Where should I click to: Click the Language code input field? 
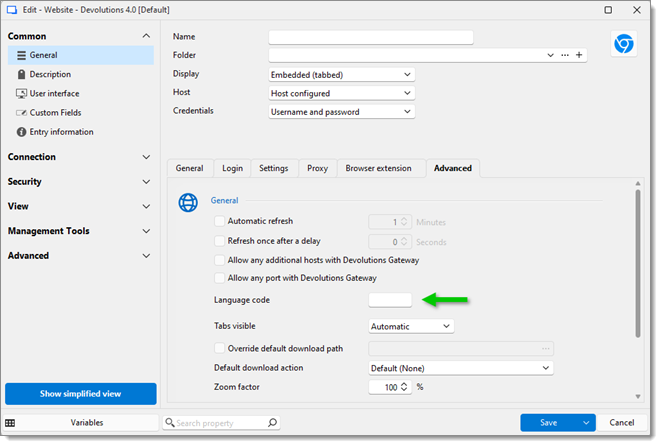tap(390, 300)
